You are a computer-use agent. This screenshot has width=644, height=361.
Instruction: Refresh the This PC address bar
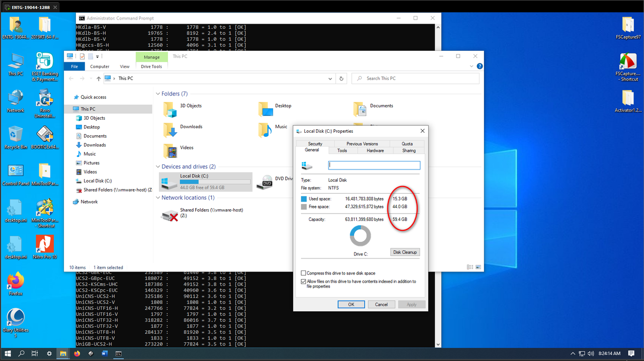(x=342, y=78)
